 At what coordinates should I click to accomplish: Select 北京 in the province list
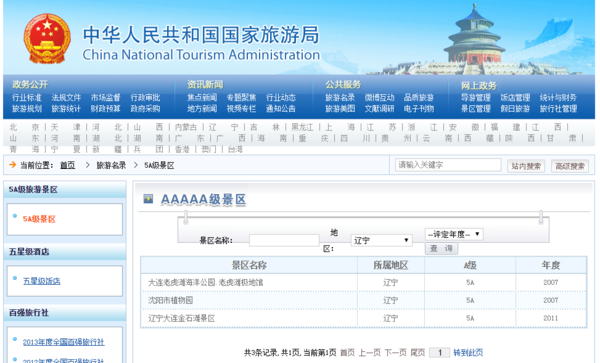tap(24, 127)
